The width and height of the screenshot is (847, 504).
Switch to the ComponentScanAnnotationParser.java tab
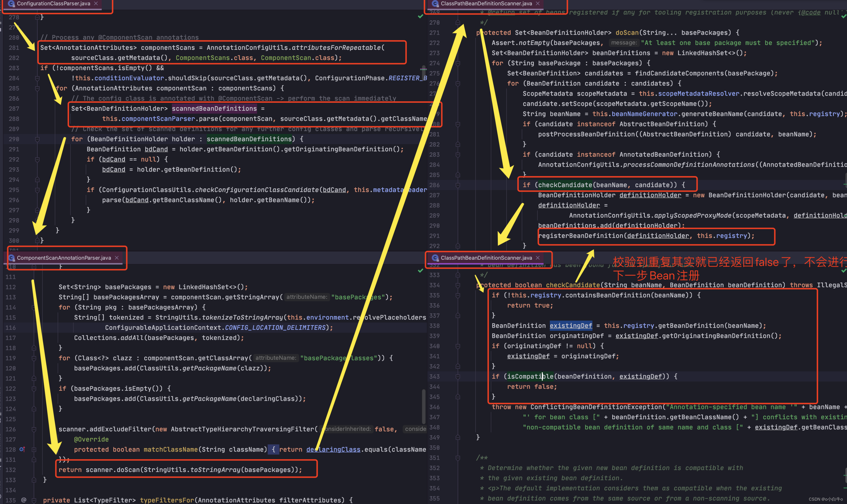64,258
